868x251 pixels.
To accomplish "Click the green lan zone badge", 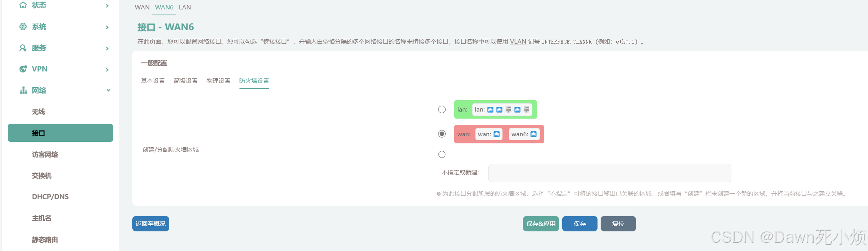I will pyautogui.click(x=462, y=110).
